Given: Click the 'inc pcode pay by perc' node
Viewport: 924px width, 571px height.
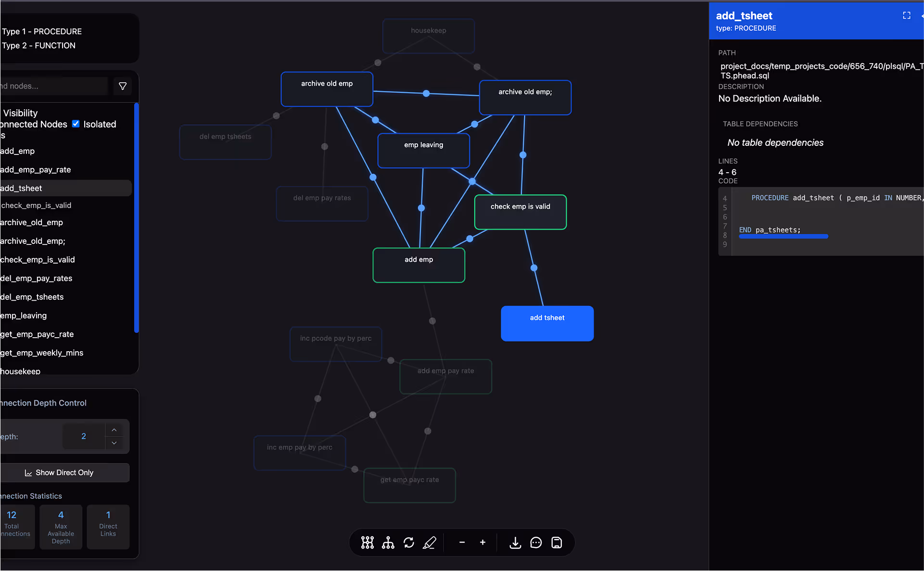Looking at the screenshot, I should (336, 344).
